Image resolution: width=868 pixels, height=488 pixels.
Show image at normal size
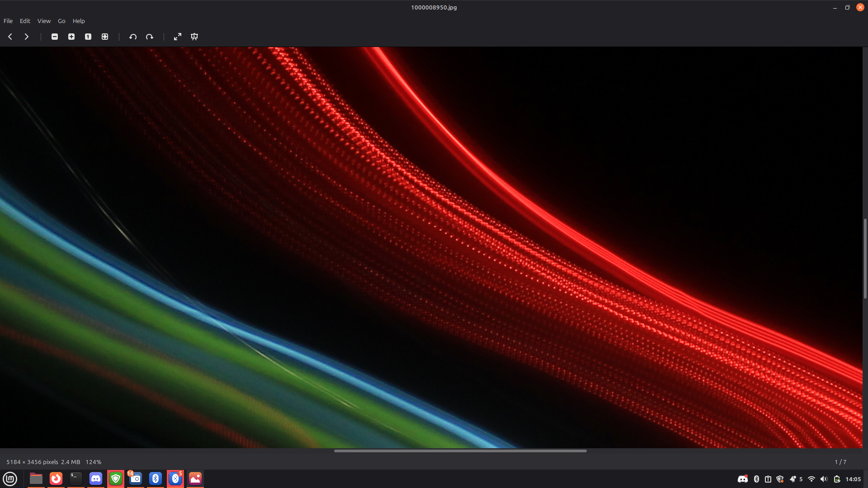click(88, 37)
